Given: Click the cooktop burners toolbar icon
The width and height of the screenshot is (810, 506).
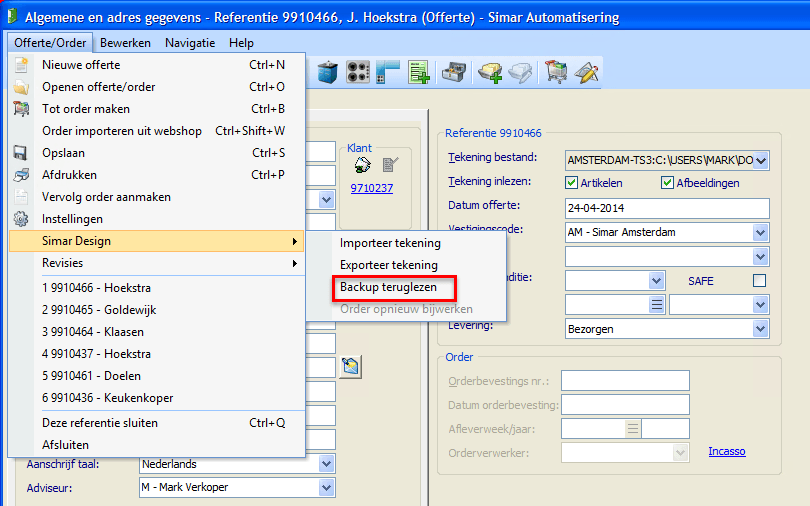Looking at the screenshot, I should click(x=358, y=72).
